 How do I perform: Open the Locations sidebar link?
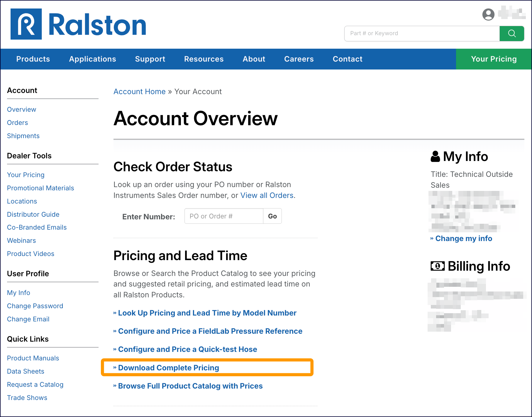point(22,201)
